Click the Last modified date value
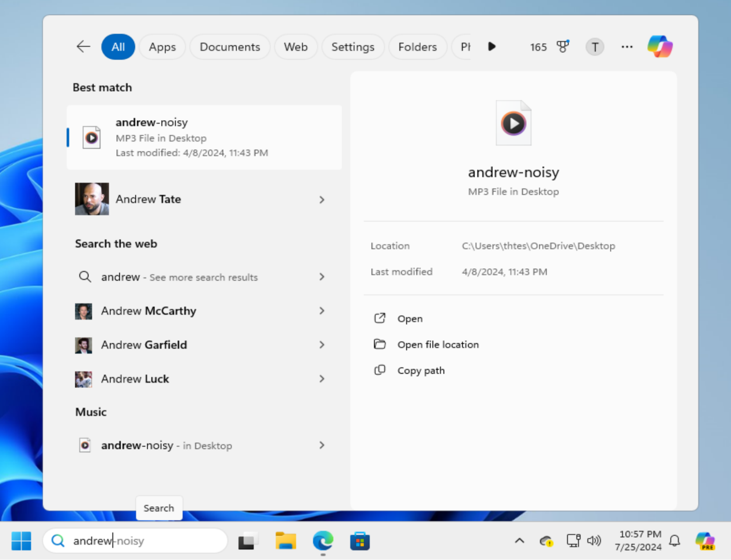This screenshot has width=731, height=560. click(504, 272)
